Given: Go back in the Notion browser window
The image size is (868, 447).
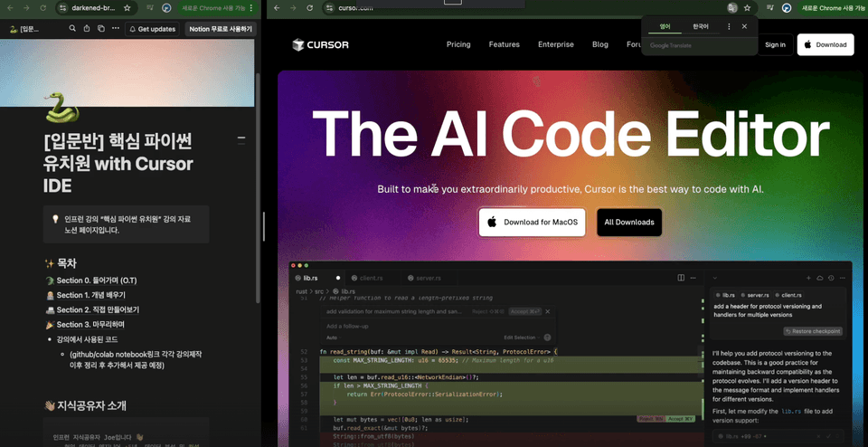Looking at the screenshot, I should (11, 8).
